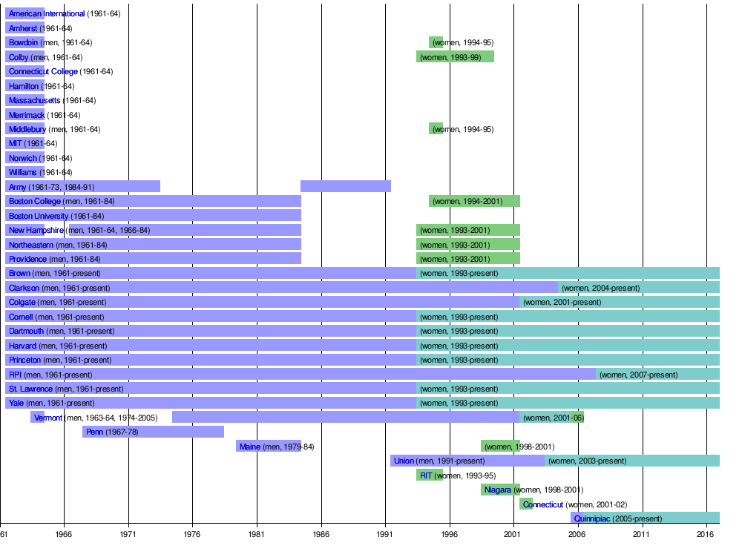Follow the New Hampshire link

coord(36,231)
